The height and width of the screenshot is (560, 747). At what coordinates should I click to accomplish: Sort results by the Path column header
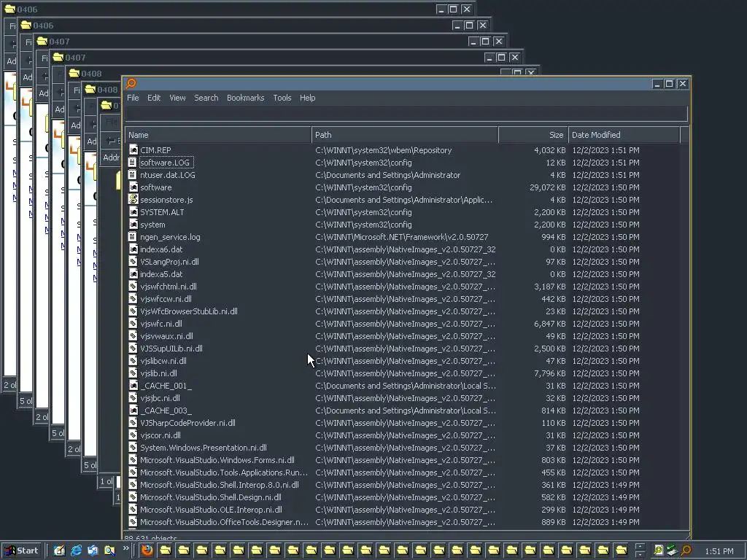coord(405,135)
